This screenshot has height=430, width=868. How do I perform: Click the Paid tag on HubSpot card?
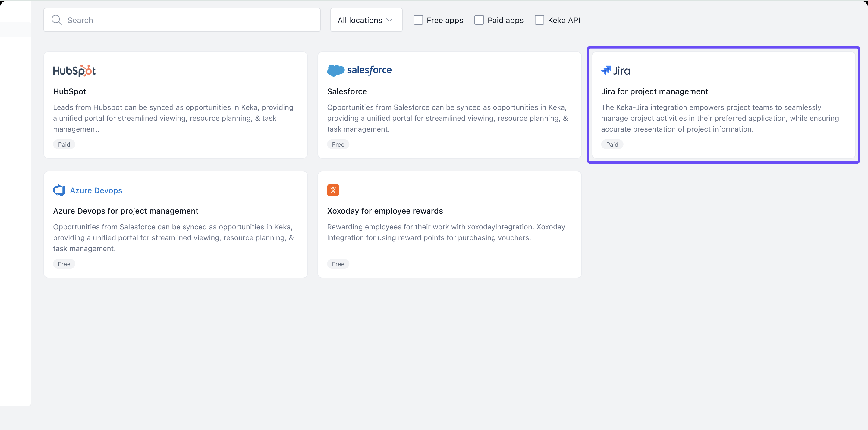(x=64, y=144)
